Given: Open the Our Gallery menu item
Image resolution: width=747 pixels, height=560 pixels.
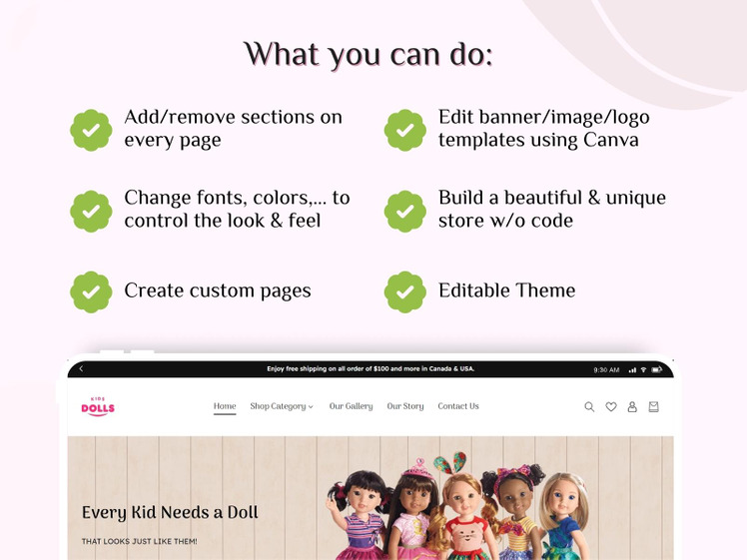Looking at the screenshot, I should (351, 406).
